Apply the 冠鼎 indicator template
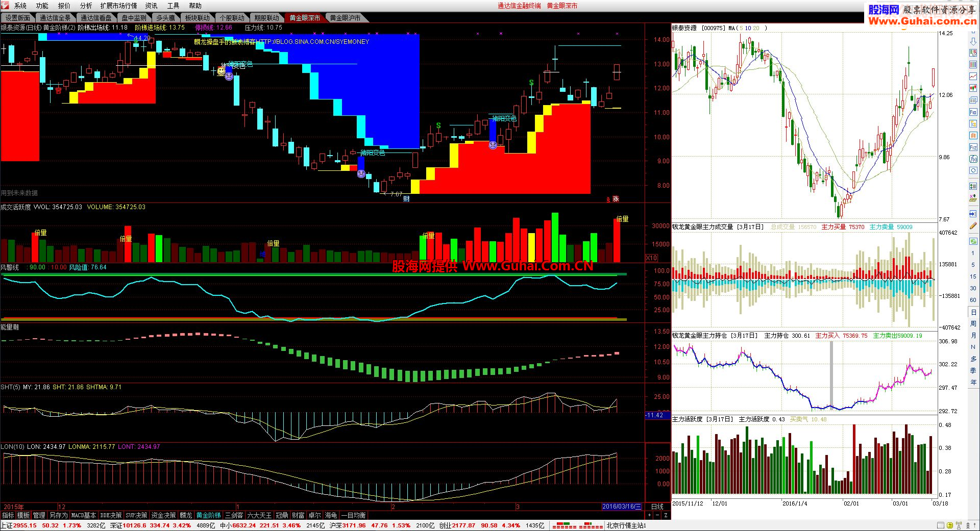 282,516
